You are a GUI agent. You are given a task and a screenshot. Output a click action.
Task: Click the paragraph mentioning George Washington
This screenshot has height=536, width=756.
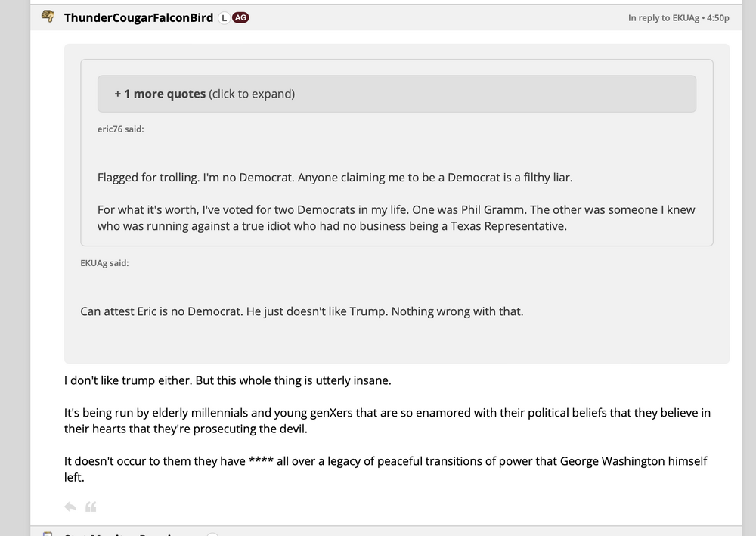tap(386, 469)
